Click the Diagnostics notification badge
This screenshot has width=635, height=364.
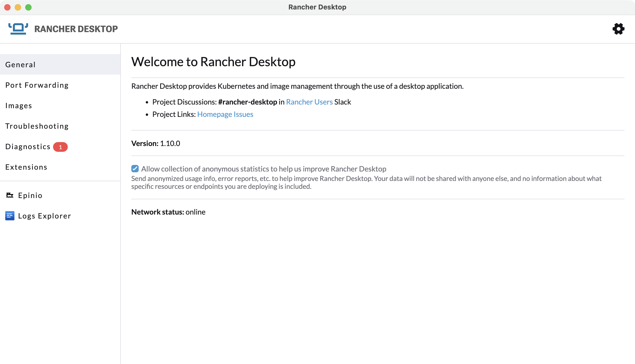tap(61, 147)
